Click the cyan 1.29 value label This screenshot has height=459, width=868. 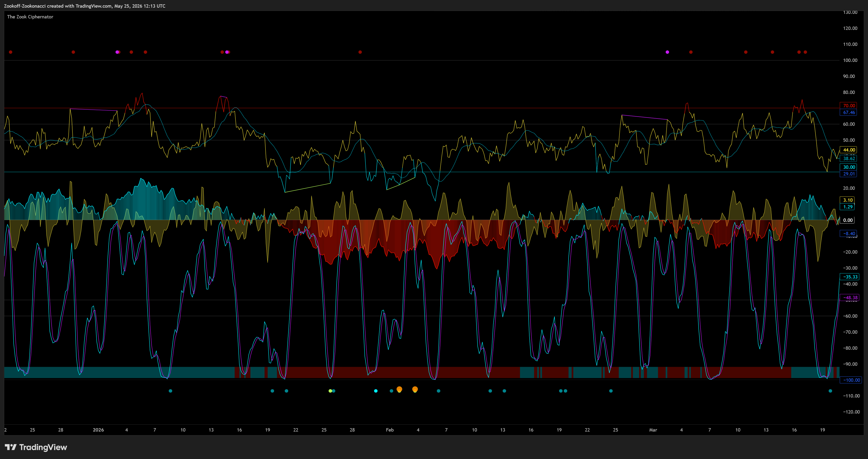[x=848, y=207]
